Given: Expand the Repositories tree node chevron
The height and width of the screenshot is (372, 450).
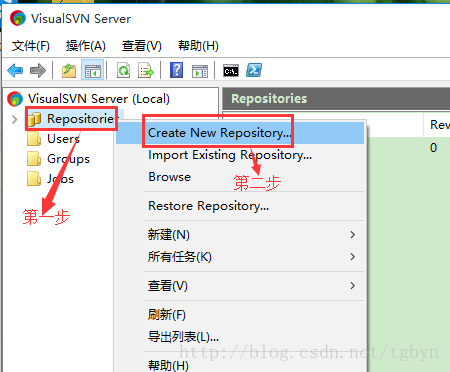Looking at the screenshot, I should coord(14,119).
